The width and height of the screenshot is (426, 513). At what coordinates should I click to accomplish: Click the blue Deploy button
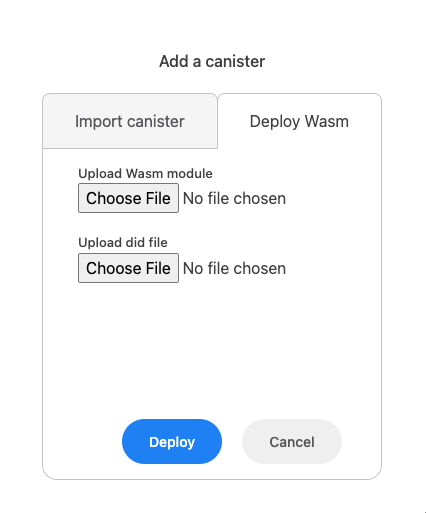point(172,441)
